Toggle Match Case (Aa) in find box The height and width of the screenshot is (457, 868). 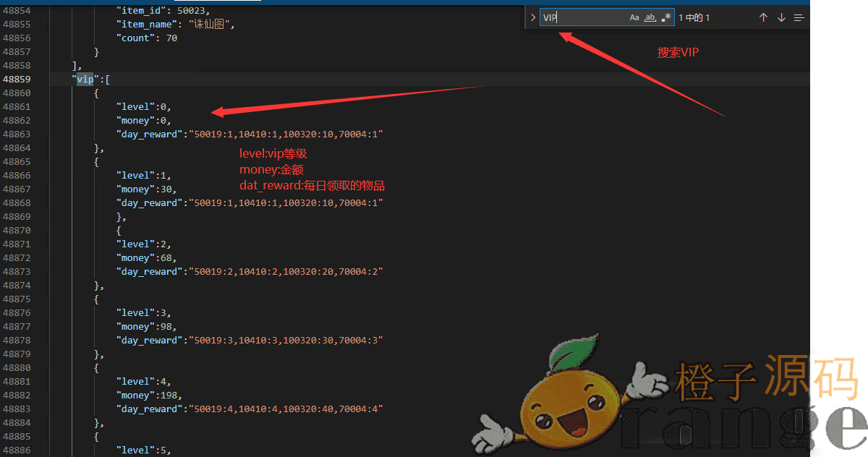pyautogui.click(x=634, y=17)
